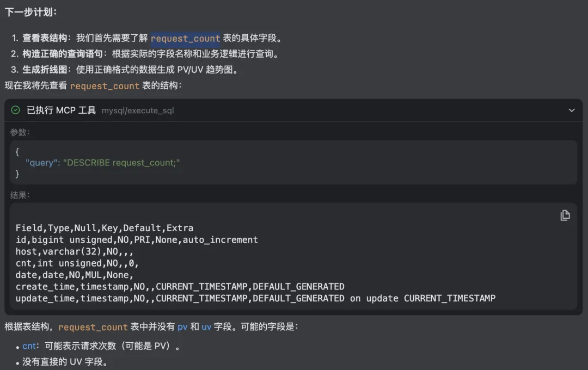Viewport: 588px width, 370px height.
Task: Click the Field,Type,Null header line in results
Action: point(105,228)
